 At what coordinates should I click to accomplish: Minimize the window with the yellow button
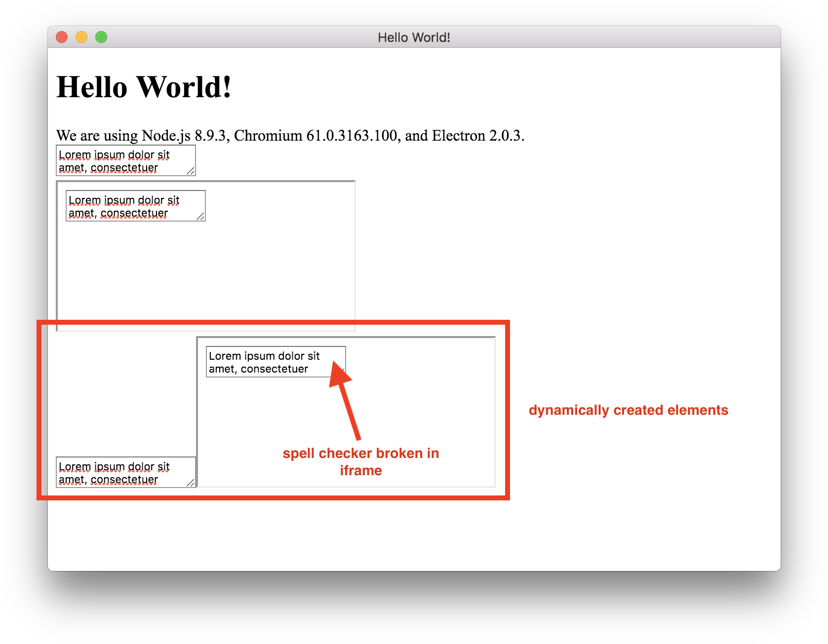(81, 37)
